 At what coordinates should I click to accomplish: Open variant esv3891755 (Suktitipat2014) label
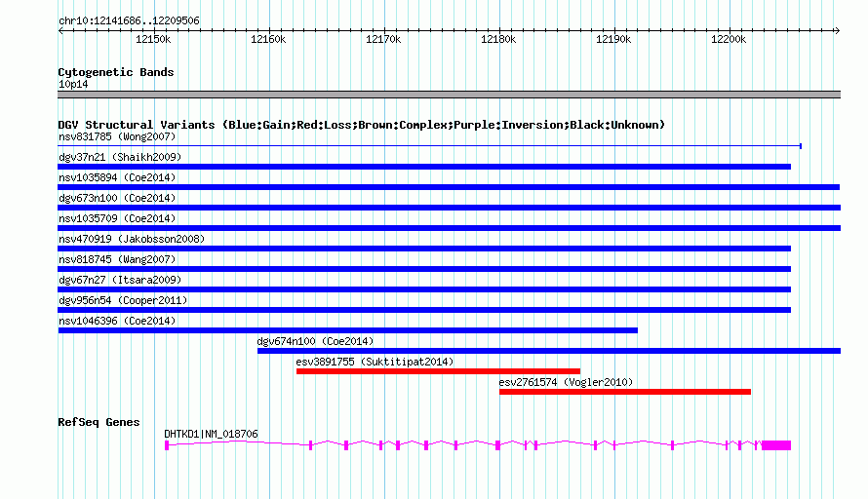click(x=375, y=362)
